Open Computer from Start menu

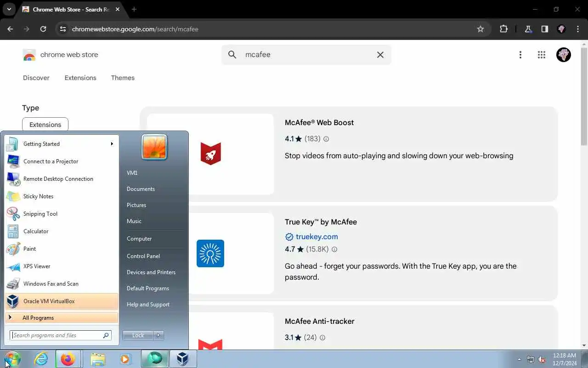(x=139, y=239)
